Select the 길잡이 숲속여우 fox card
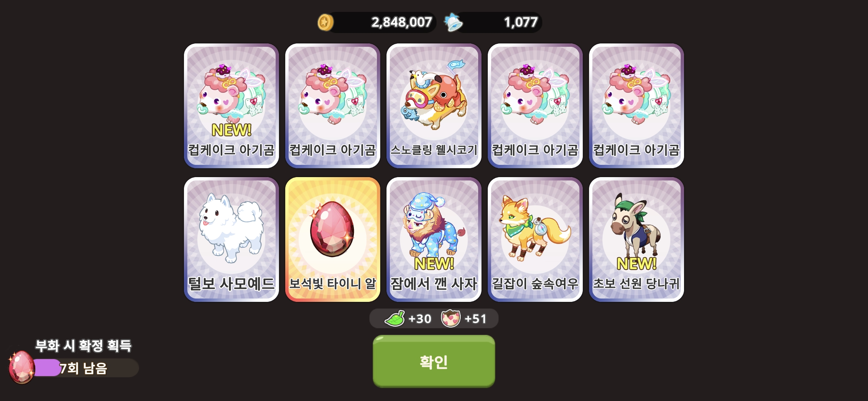The height and width of the screenshot is (401, 868). 535,239
